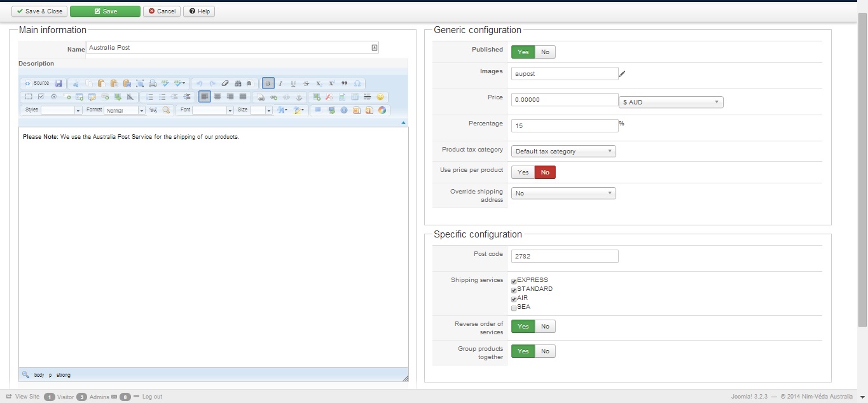The width and height of the screenshot is (868, 403).
Task: Collapse the editor toolbar with arrow
Action: [x=403, y=122]
